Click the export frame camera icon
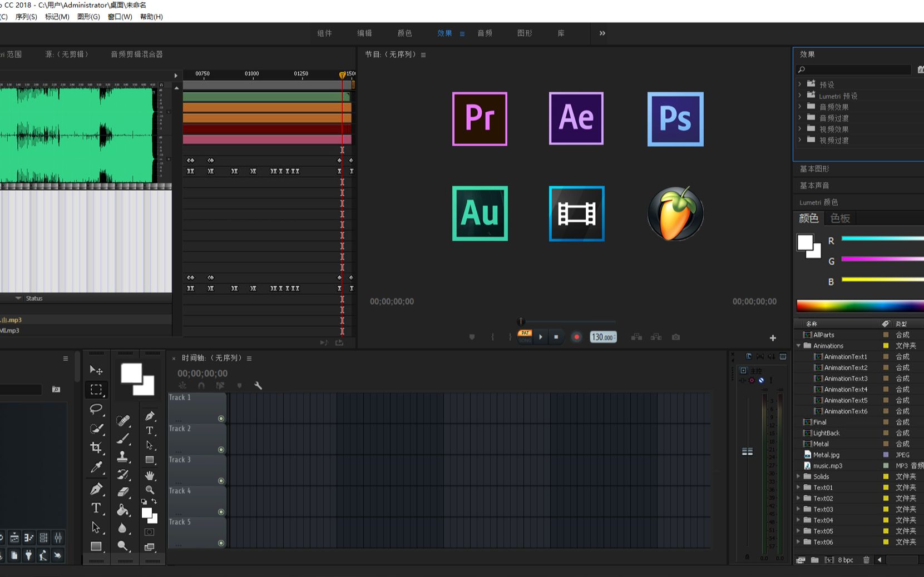 click(x=676, y=337)
